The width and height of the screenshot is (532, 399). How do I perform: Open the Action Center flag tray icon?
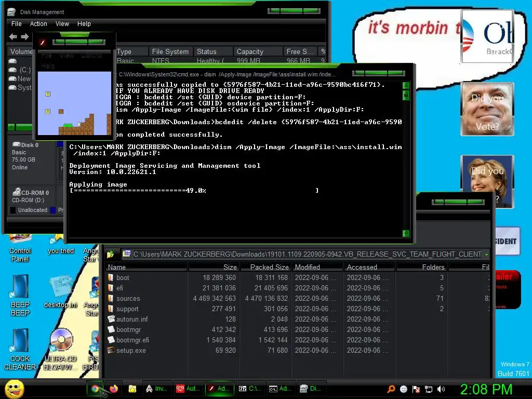[x=416, y=389]
